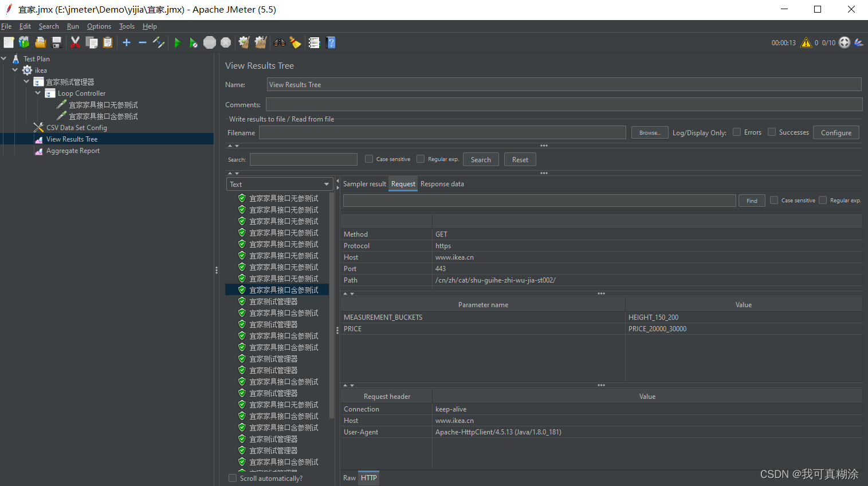Click the HEIGHT_150_200 value cell
The height and width of the screenshot is (486, 868).
coord(744,318)
